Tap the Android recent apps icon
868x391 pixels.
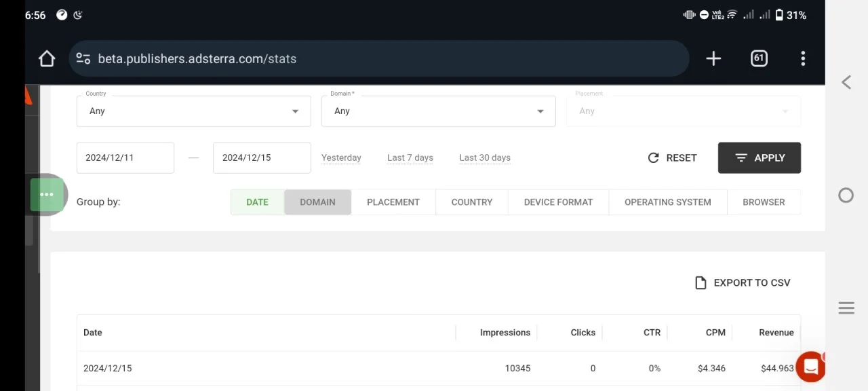click(846, 308)
